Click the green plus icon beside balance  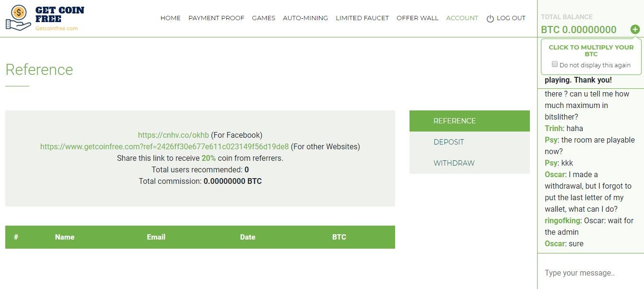(635, 29)
